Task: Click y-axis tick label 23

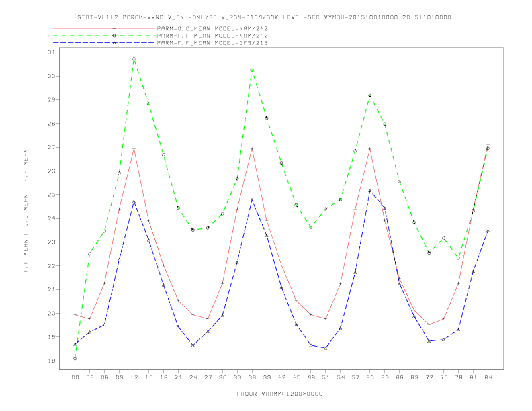Action: tap(52, 242)
